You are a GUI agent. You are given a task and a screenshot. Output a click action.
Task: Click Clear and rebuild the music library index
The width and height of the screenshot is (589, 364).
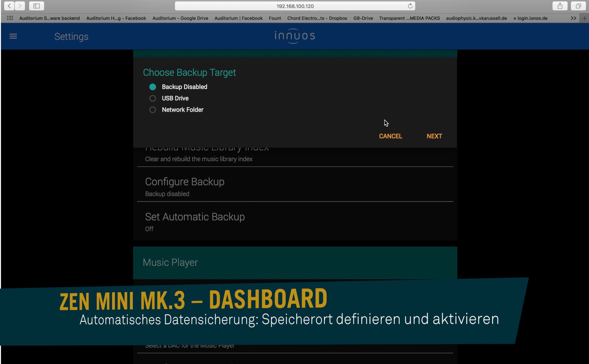[x=198, y=159]
